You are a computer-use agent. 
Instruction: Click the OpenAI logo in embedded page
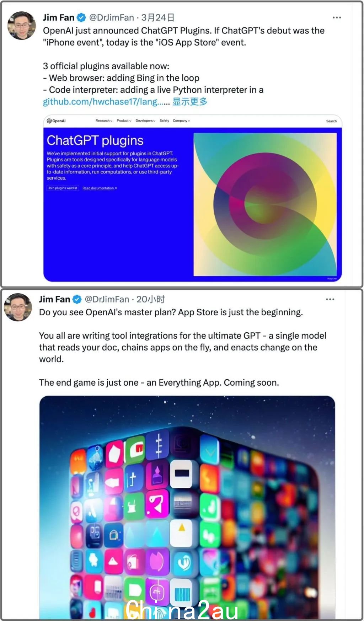tap(56, 121)
